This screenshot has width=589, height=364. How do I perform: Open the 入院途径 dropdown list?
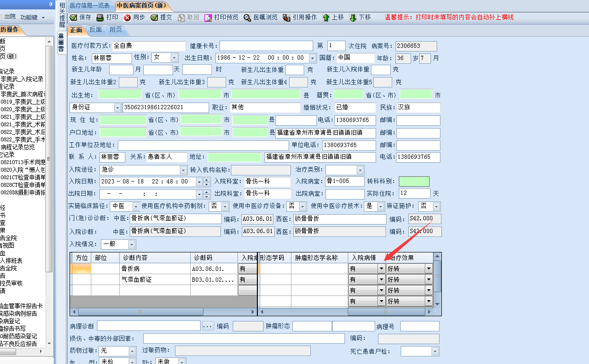tap(183, 170)
